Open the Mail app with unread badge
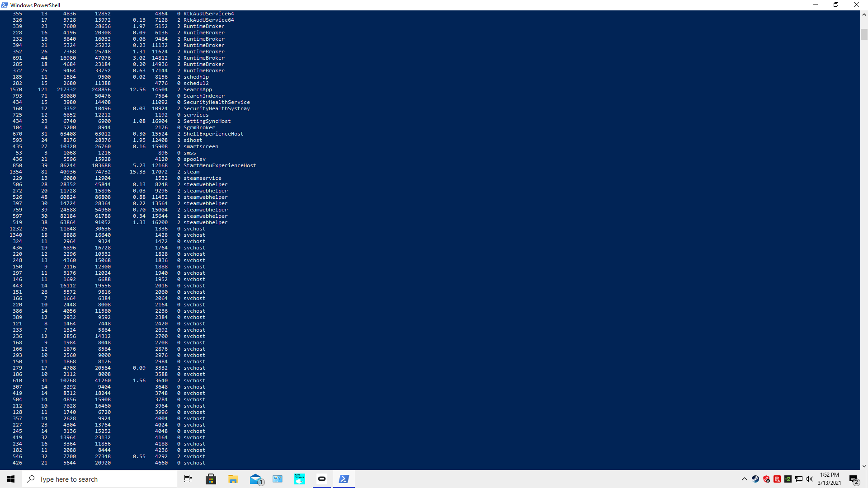868x488 pixels. (256, 479)
